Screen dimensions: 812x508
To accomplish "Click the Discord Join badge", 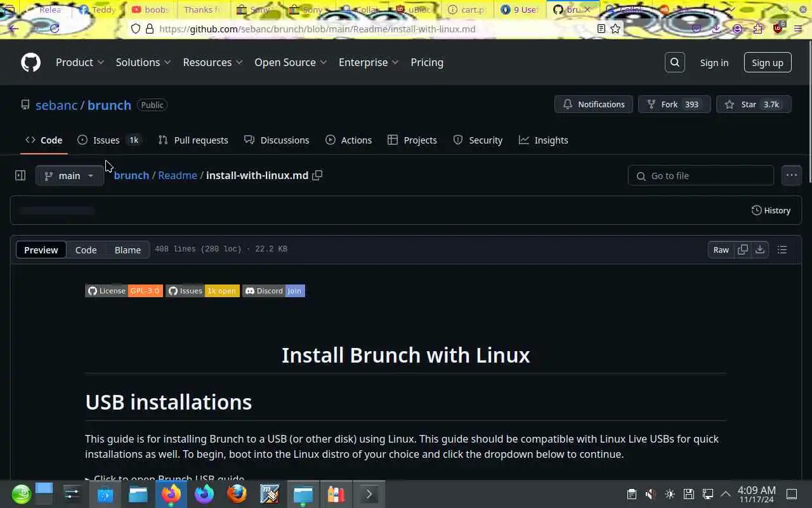I will click(x=273, y=291).
